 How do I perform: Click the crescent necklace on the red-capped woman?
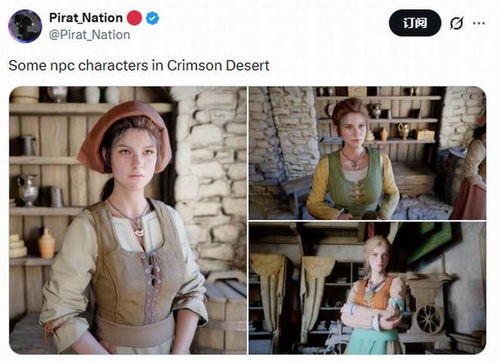[x=139, y=231]
